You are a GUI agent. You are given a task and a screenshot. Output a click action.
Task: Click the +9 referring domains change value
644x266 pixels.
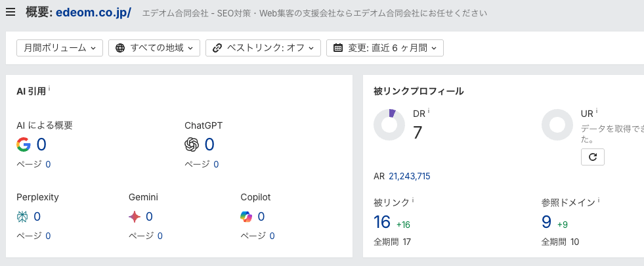(563, 225)
